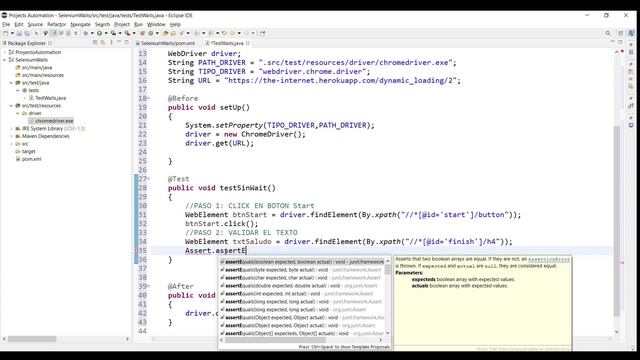Click the Open Perspective icon
The image size is (640, 360).
click(x=621, y=33)
